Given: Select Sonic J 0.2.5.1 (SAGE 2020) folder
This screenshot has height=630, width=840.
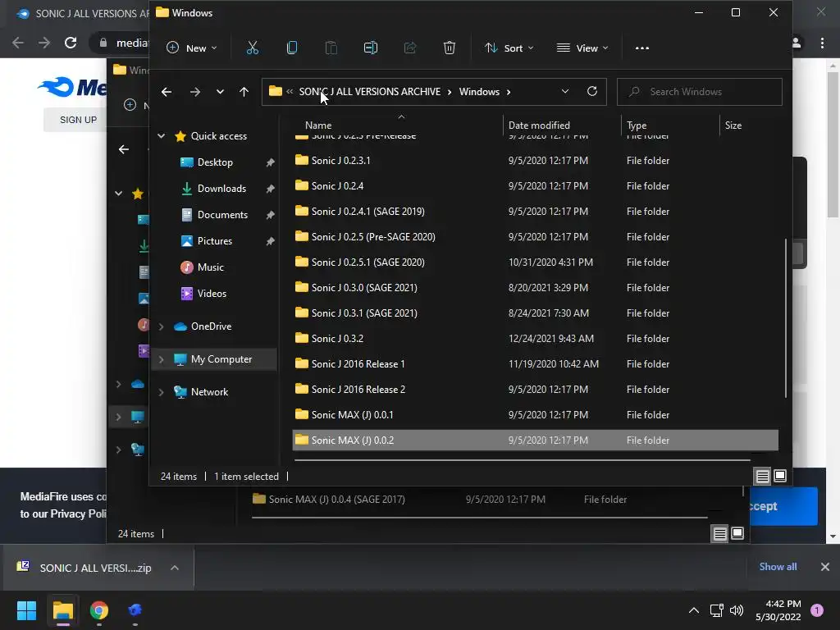Looking at the screenshot, I should click(x=535, y=262).
